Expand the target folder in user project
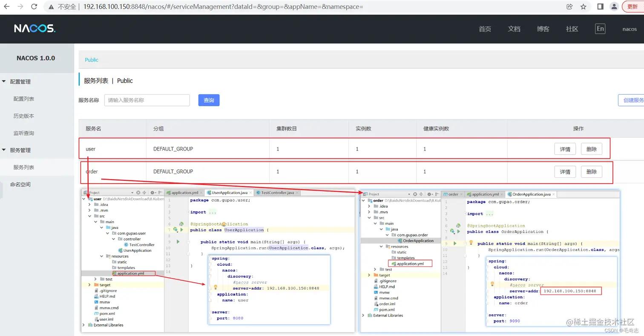Image resolution: width=644 pixels, height=336 pixels. tap(89, 285)
